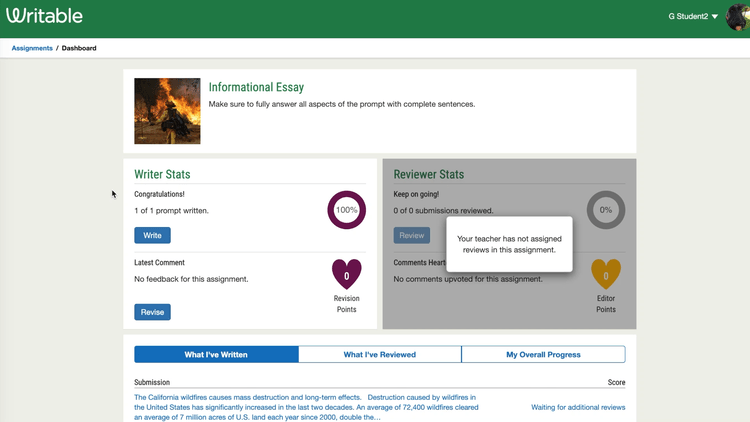The width and height of the screenshot is (750, 422).
Task: Click the Dashboard breadcrumb
Action: tap(79, 48)
